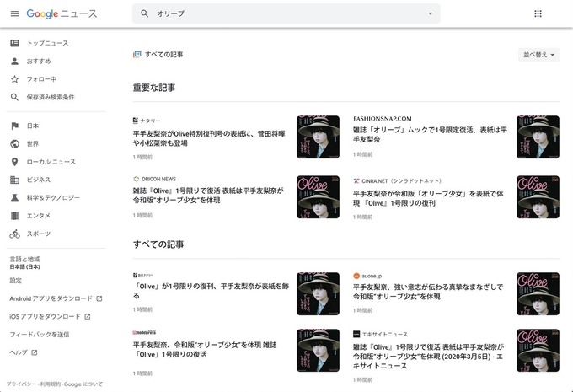
Task: Open トップニュース section
Action: [47, 43]
